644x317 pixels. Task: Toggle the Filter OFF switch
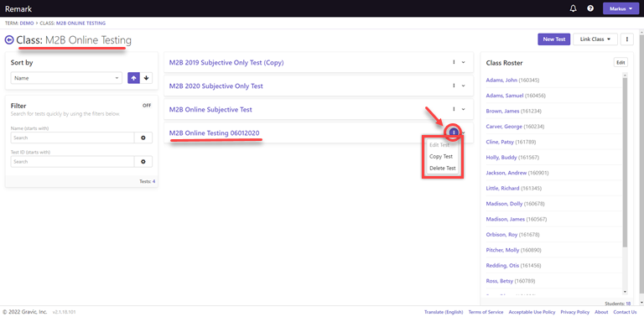147,106
